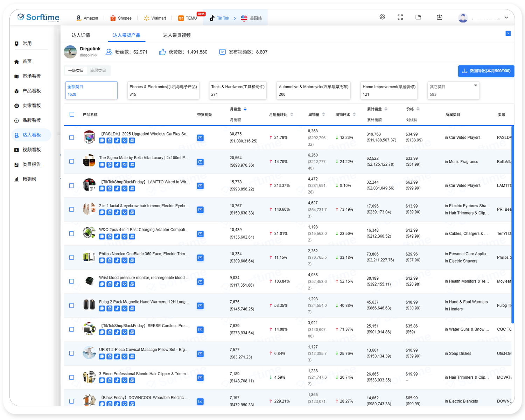
Task: Switch to 达人带货视频 tab
Action: [177, 35]
